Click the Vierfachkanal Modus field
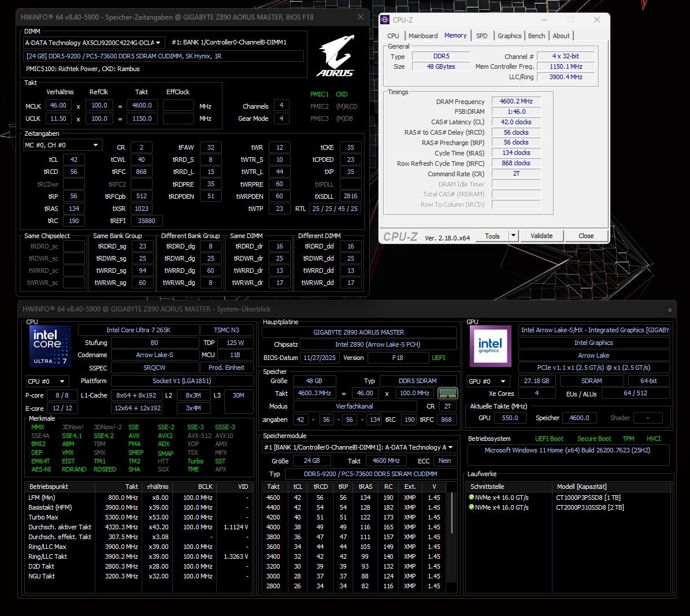Viewport: 690px width, 616px height. (x=354, y=406)
